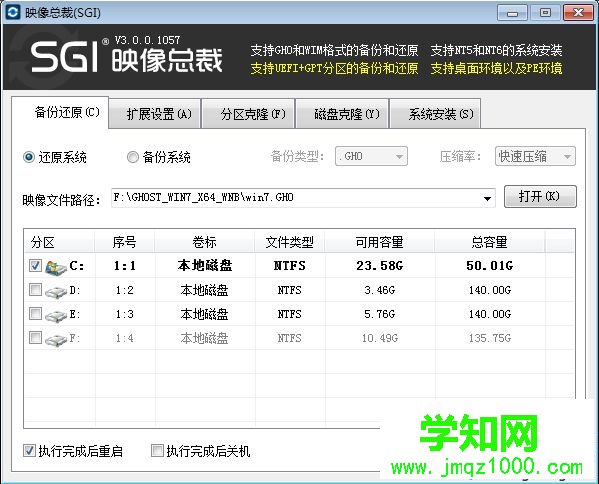
Task: Close the 映像总裁 window
Action: tap(578, 13)
